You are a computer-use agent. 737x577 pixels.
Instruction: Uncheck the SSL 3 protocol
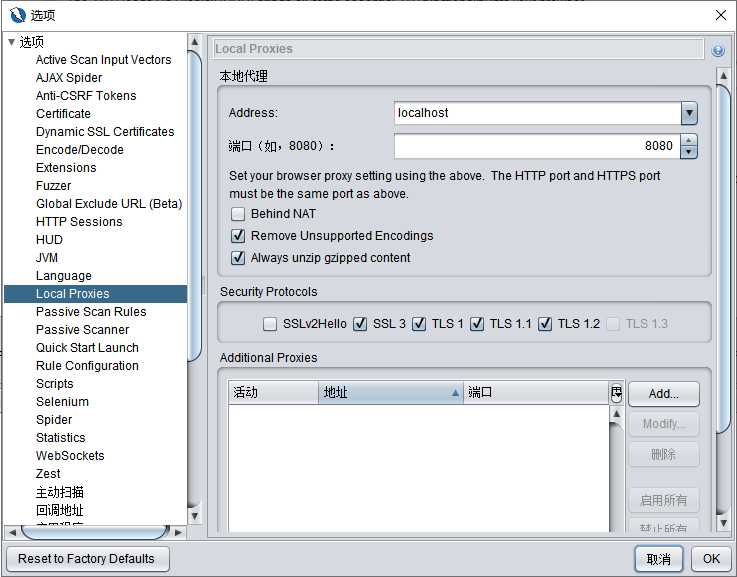[360, 324]
